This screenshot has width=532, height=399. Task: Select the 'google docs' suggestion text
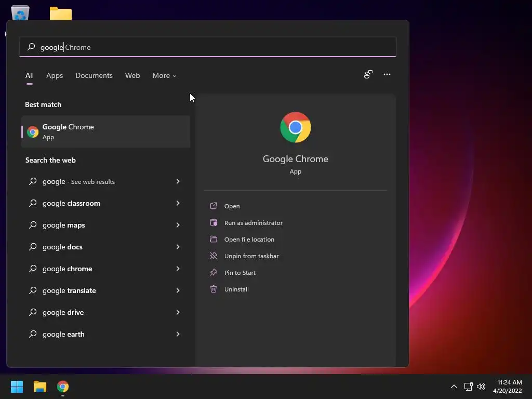62,247
